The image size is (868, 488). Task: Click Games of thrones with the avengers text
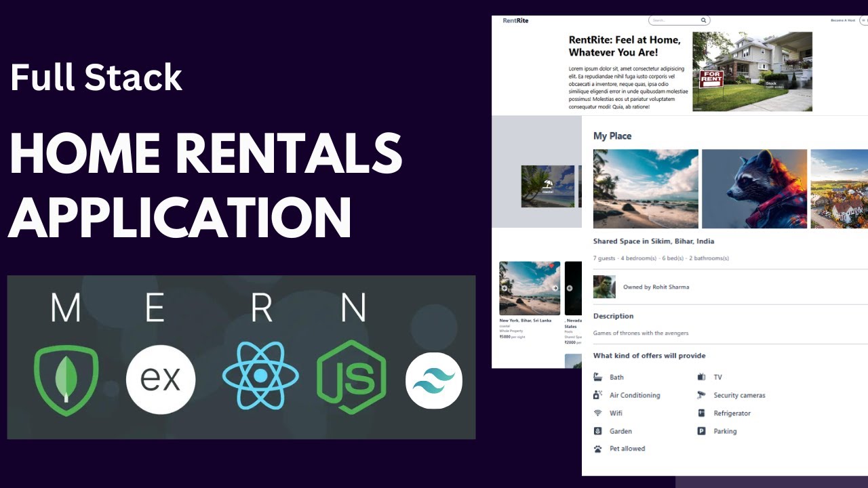[x=641, y=333]
